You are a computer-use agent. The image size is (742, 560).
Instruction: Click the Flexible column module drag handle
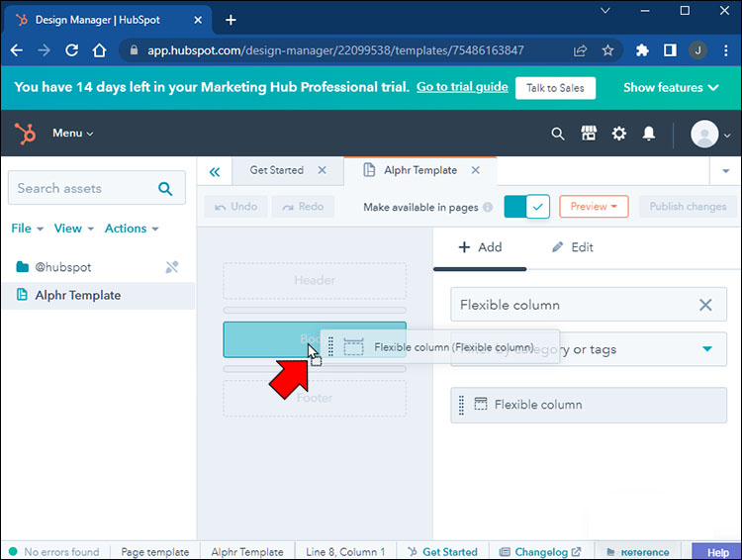(x=461, y=406)
